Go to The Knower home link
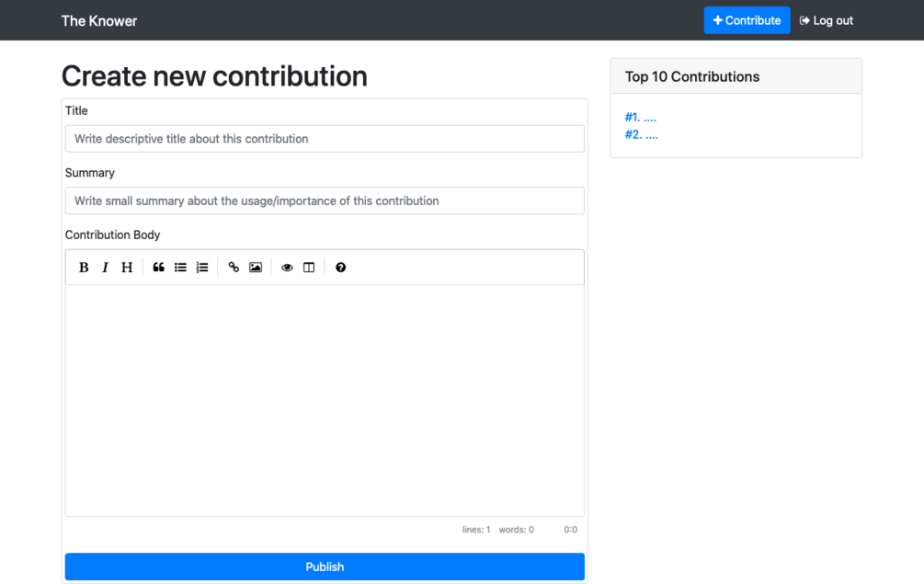The width and height of the screenshot is (924, 584). tap(99, 20)
